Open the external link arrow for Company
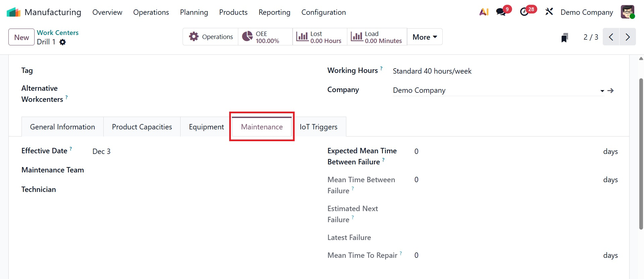The width and height of the screenshot is (644, 279). pos(611,90)
